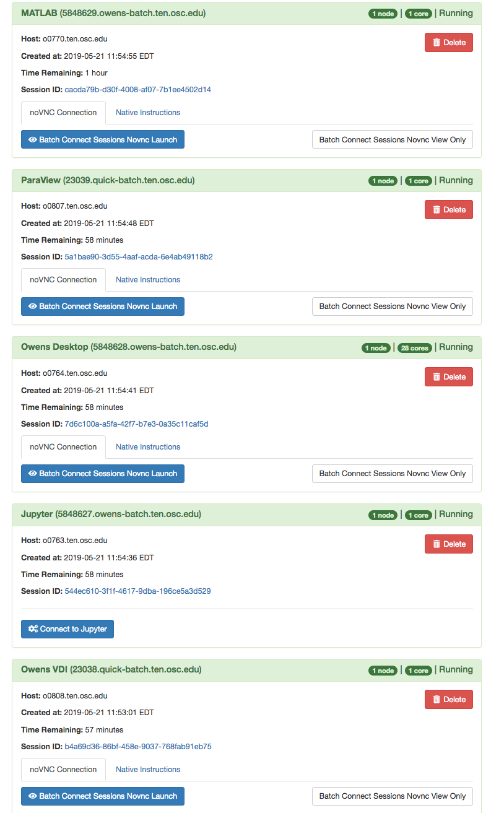This screenshot has width=504, height=813.
Task: Click View Only button for Owens Desktop session
Action: tap(392, 473)
